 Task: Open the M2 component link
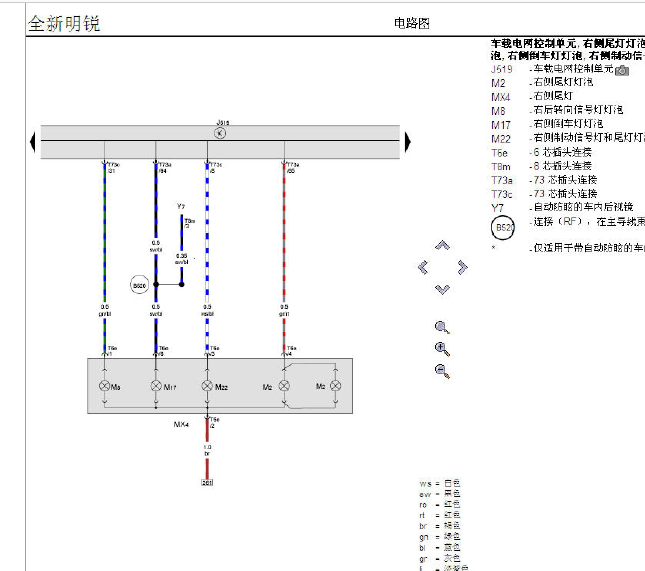point(498,83)
